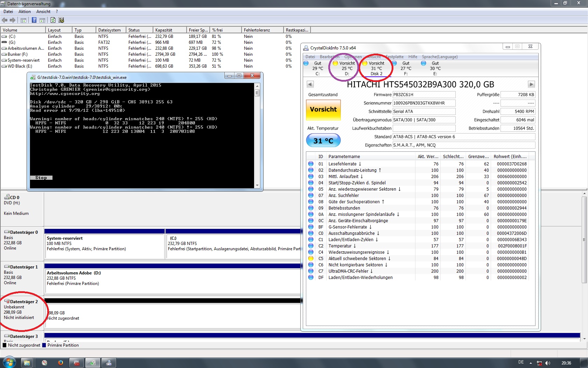Screen dimensions: 588x368
Task: Click the black Nicht zugeordnet legend swatch
Action: pos(5,345)
